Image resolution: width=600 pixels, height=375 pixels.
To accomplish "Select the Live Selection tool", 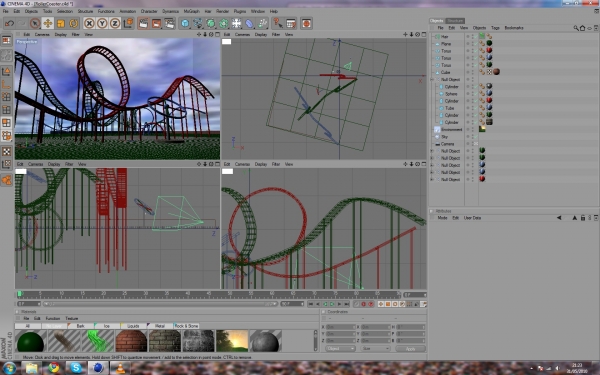I will (x=35, y=23).
